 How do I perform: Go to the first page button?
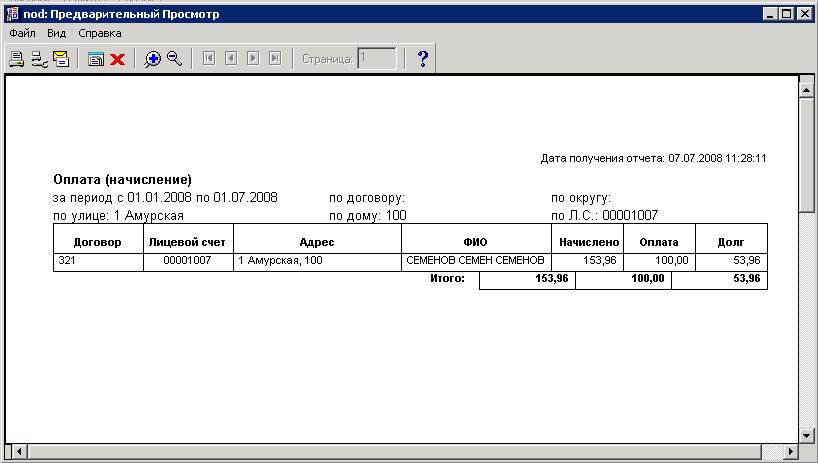coord(209,59)
